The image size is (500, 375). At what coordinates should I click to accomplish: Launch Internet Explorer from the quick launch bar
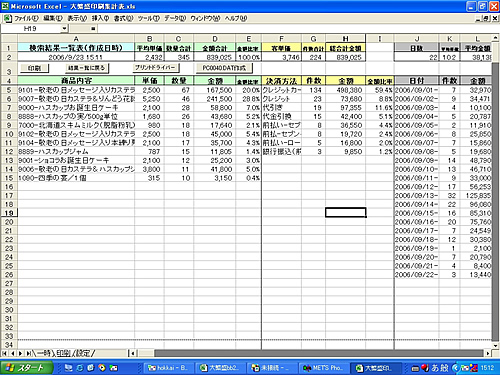80,368
